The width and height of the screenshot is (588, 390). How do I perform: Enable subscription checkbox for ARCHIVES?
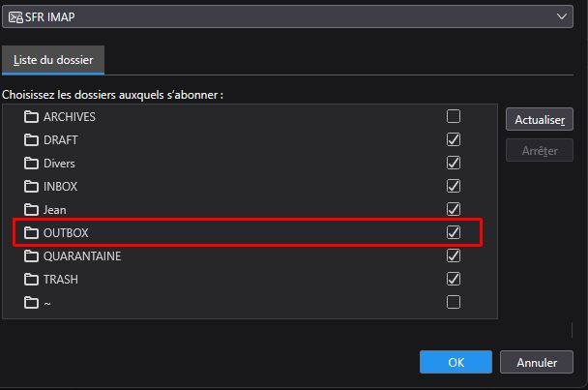[x=454, y=117]
